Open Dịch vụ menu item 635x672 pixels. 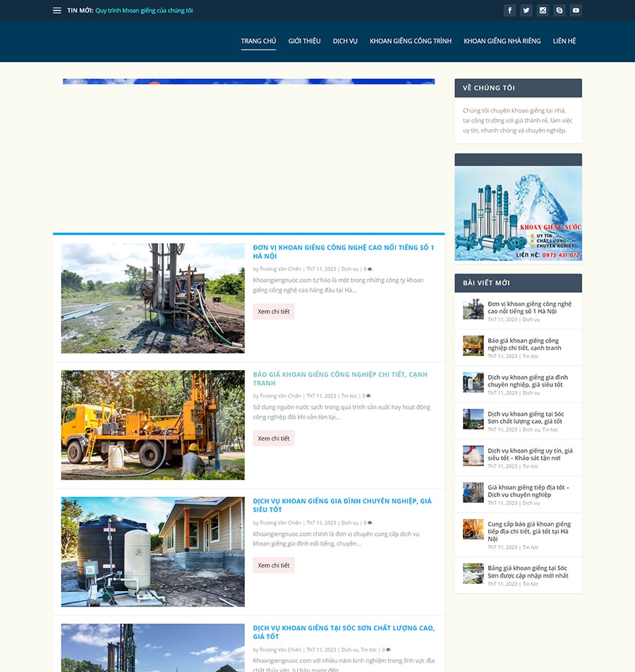click(345, 41)
